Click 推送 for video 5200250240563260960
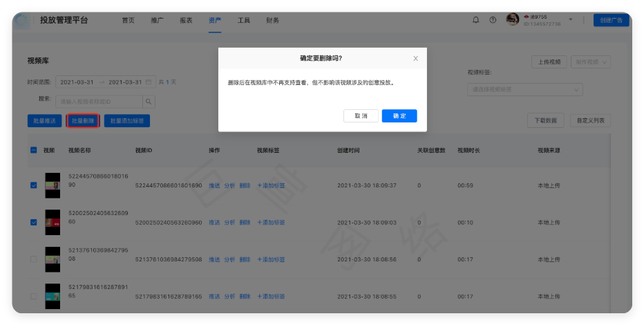Screen dimensions: 644x325 (x=214, y=223)
